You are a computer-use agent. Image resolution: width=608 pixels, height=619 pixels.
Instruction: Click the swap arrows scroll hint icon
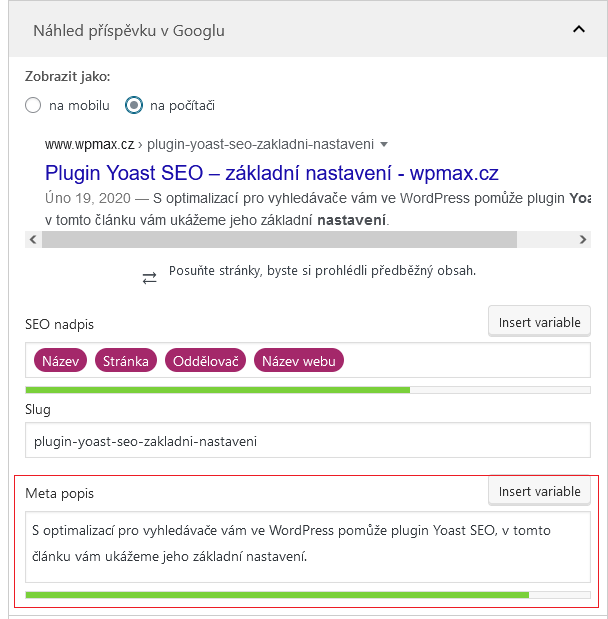(x=150, y=278)
